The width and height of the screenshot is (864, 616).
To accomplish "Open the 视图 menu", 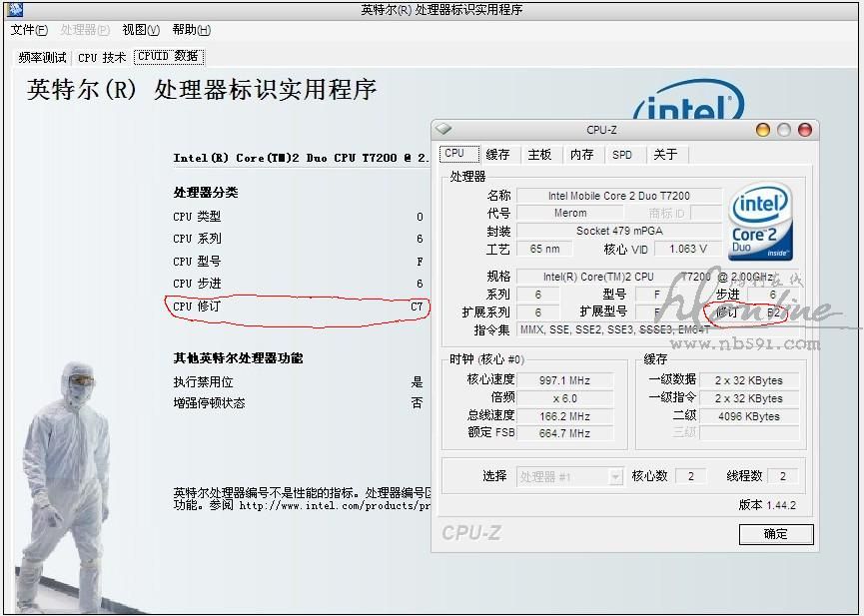I will coord(140,30).
